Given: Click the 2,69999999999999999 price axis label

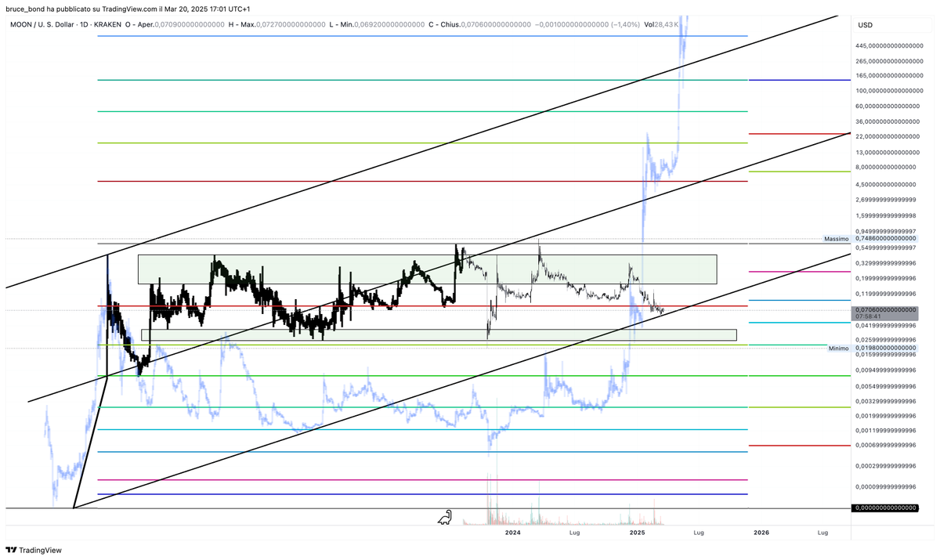Looking at the screenshot, I should point(885,200).
